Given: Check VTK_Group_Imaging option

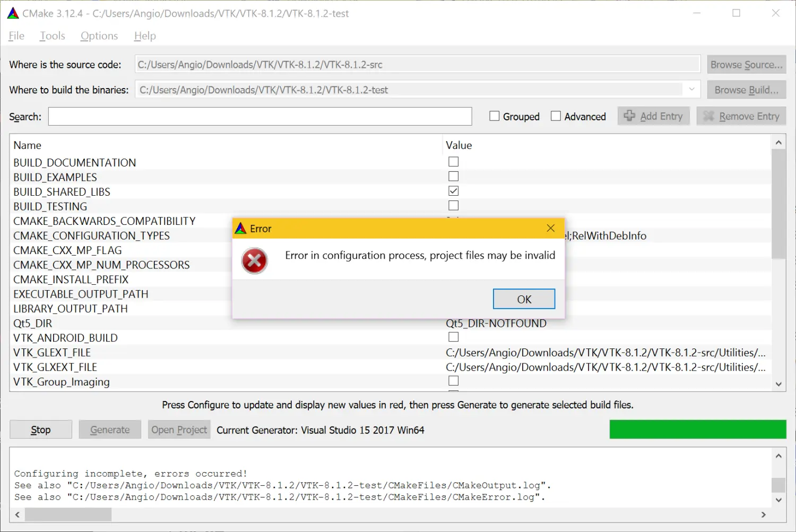Looking at the screenshot, I should (453, 381).
